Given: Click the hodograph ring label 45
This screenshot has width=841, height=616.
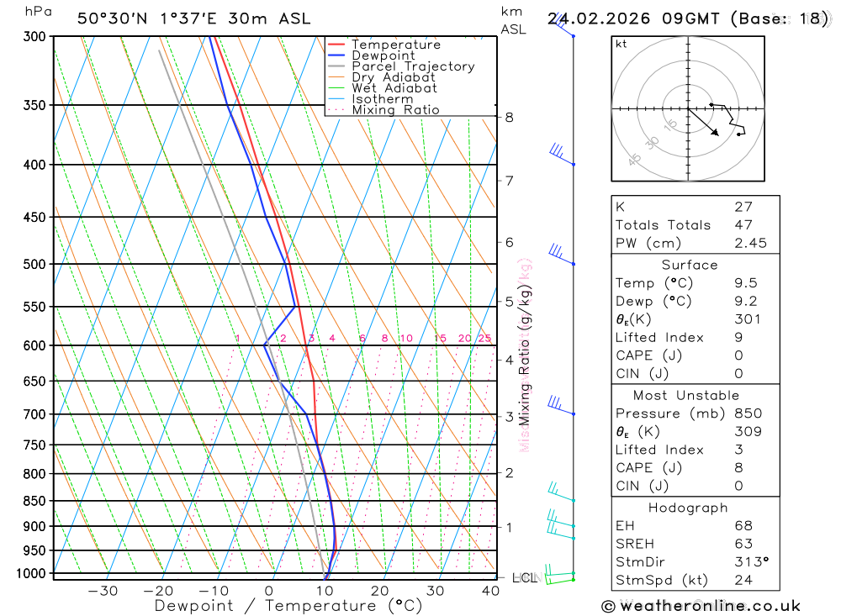Looking at the screenshot, I should [634, 159].
